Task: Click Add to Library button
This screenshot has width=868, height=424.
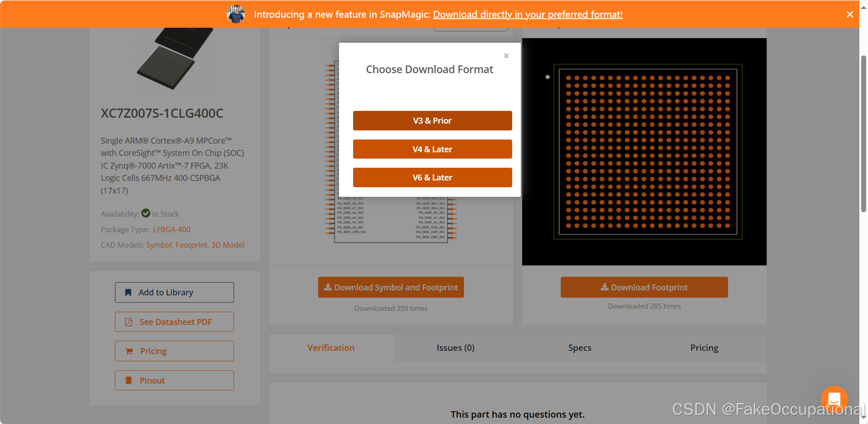Action: pyautogui.click(x=175, y=292)
